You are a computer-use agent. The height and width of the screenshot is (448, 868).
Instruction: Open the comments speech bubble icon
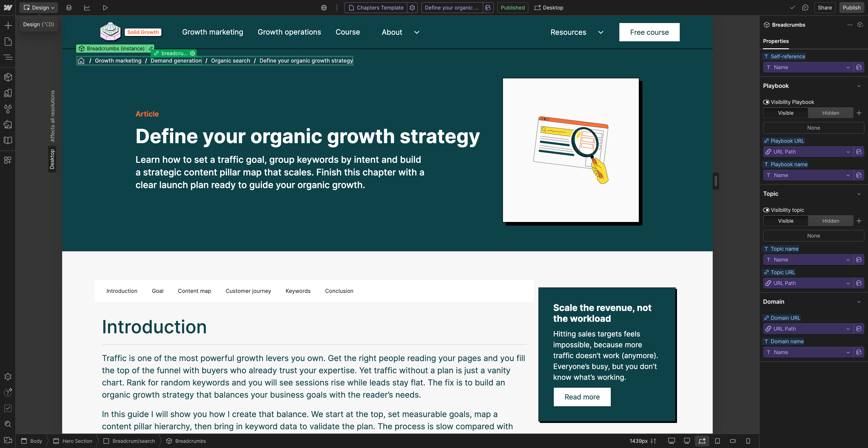tap(805, 7)
